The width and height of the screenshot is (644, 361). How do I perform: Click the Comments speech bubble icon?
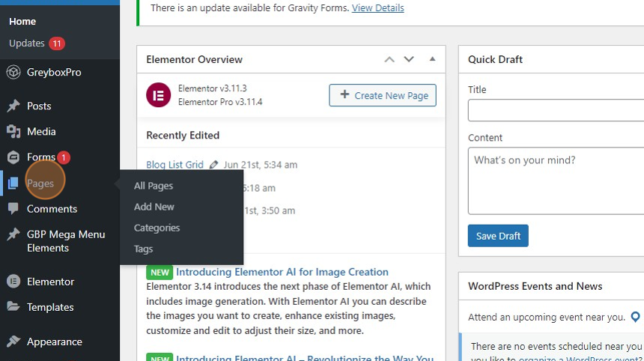point(13,209)
